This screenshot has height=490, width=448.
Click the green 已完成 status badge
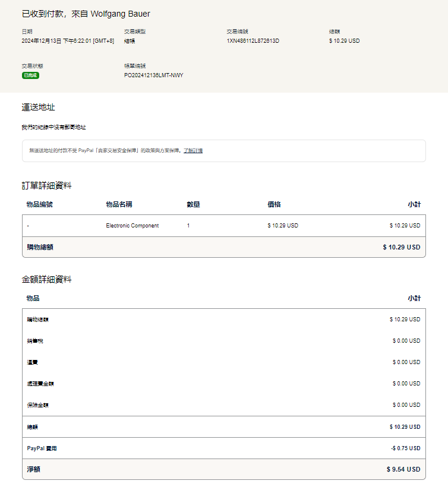tap(30, 75)
